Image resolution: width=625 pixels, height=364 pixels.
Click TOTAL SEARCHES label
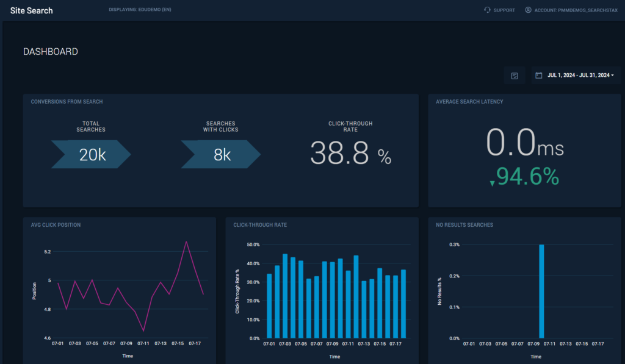coord(91,127)
